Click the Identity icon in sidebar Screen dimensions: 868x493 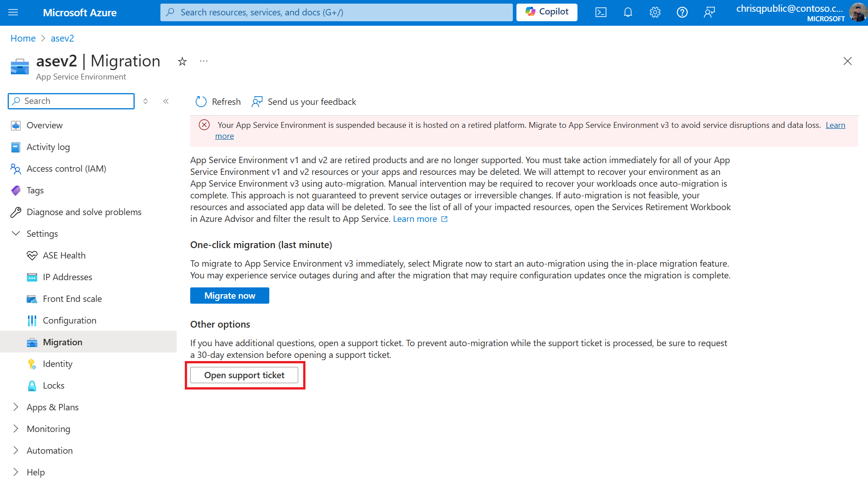coord(33,364)
